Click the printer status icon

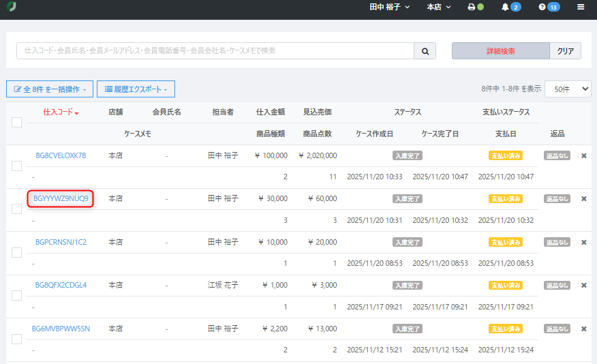point(471,7)
